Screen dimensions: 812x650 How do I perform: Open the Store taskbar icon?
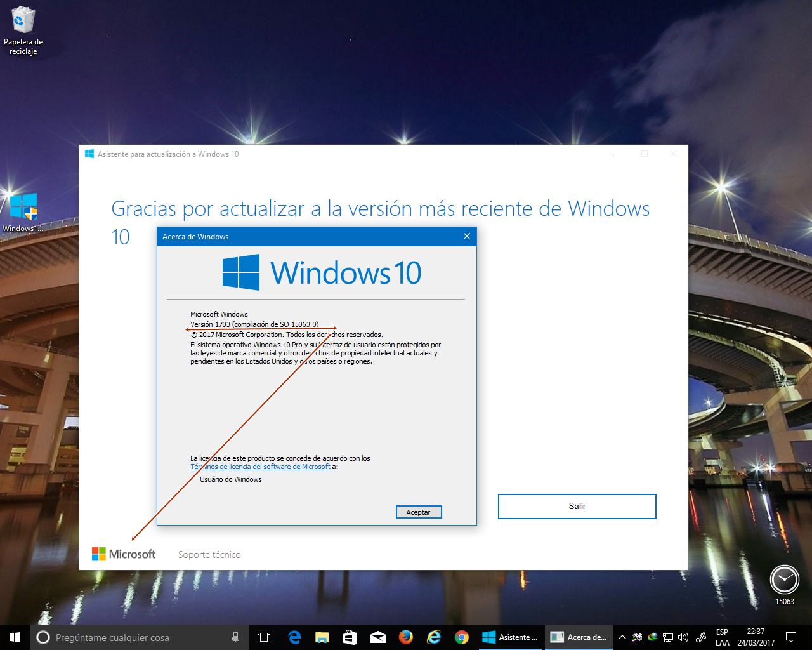click(x=350, y=637)
